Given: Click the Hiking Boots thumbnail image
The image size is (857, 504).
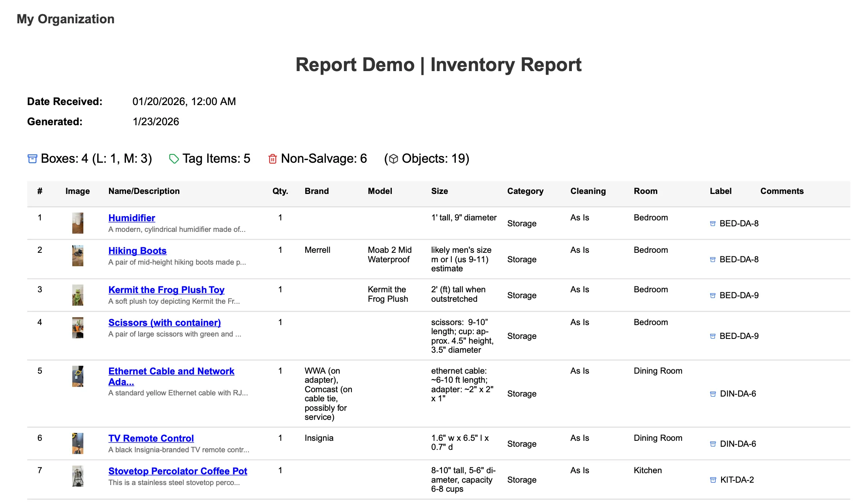Looking at the screenshot, I should [x=78, y=256].
